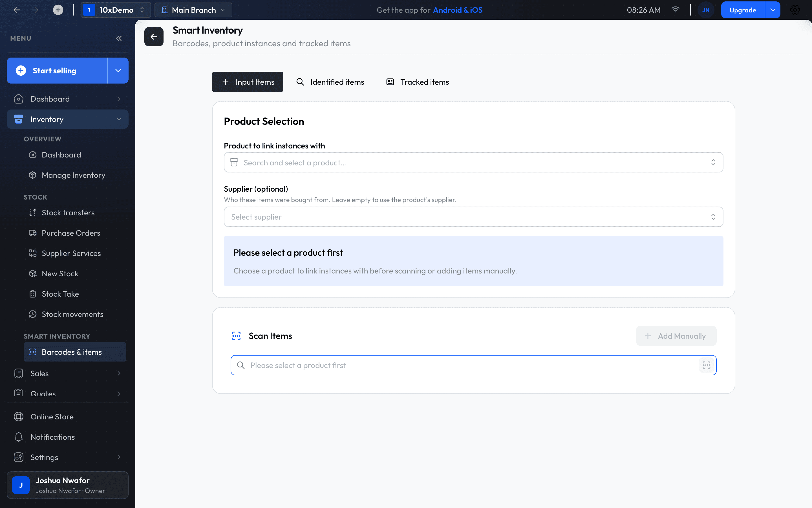The height and width of the screenshot is (508, 812).
Task: Expand the Start selling dropdown arrow
Action: pos(118,71)
